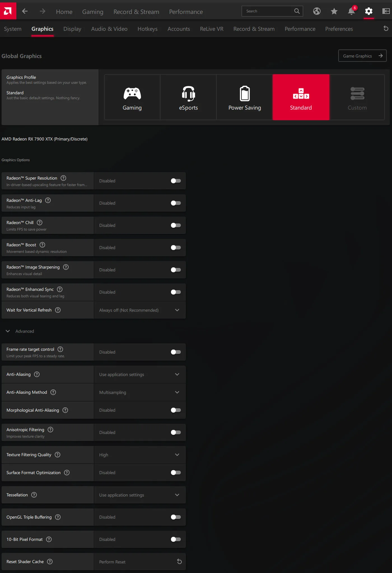Screen dimensions: 392x573
Task: Open the Preferences tab
Action: 339,29
